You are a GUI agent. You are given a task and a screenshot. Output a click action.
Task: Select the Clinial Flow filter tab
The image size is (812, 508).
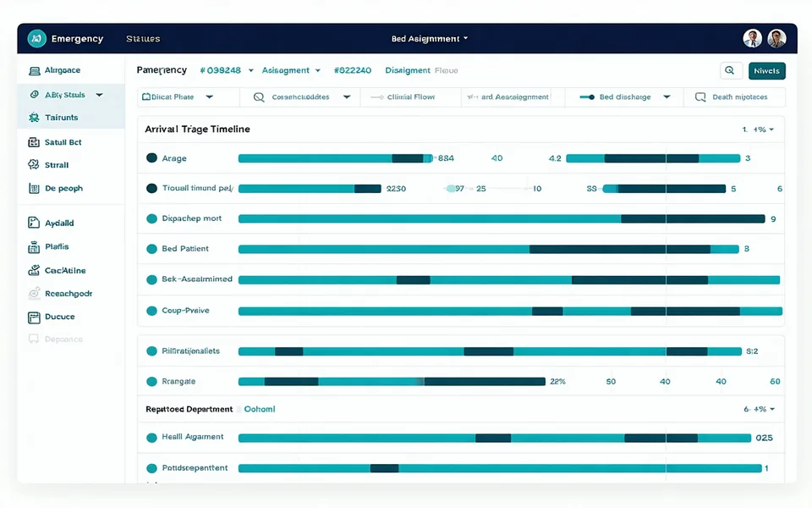[411, 97]
